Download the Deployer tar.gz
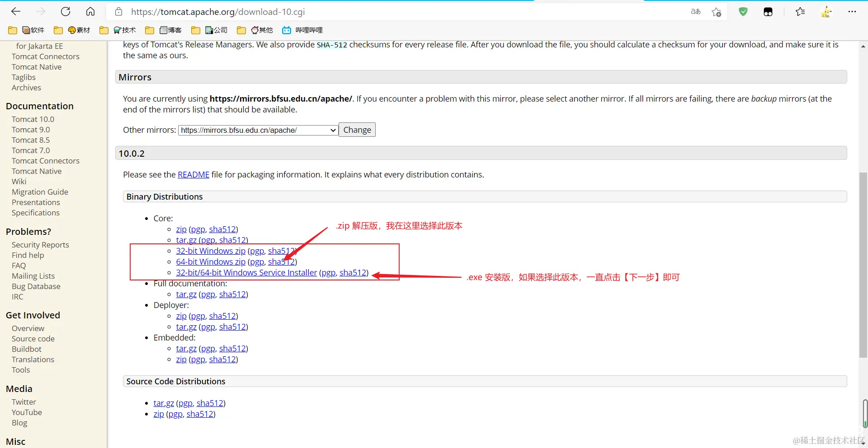 (186, 327)
